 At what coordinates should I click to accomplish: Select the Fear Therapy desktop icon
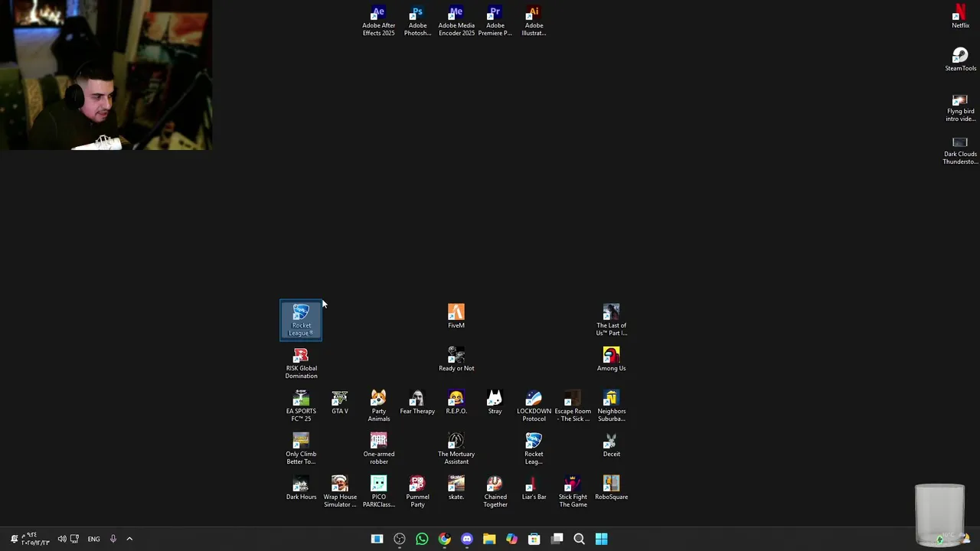point(417,403)
